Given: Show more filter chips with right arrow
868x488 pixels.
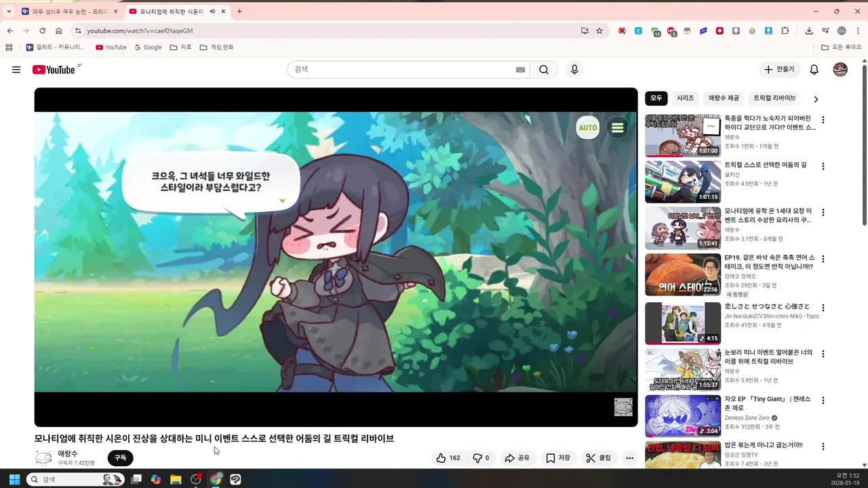Looking at the screenshot, I should pos(816,99).
